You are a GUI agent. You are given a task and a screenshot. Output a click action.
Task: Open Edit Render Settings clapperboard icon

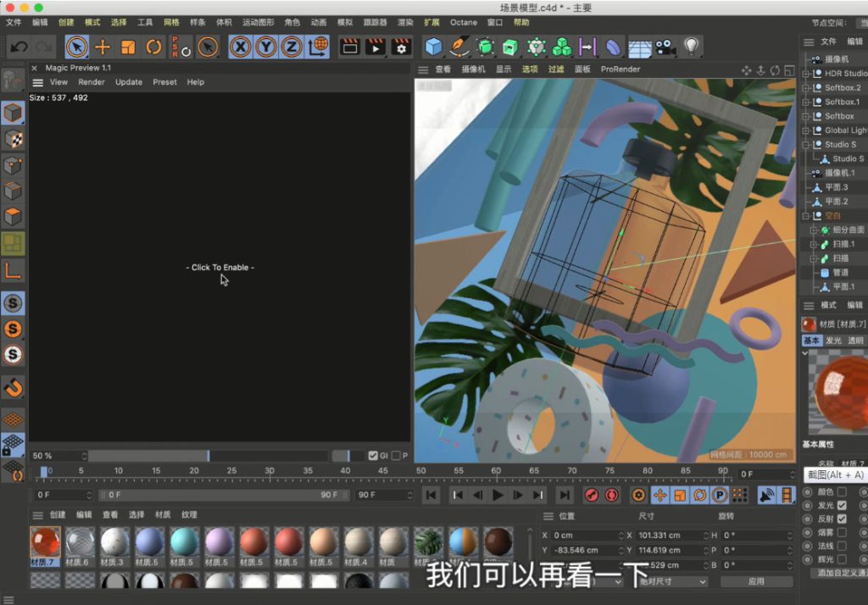[x=401, y=47]
